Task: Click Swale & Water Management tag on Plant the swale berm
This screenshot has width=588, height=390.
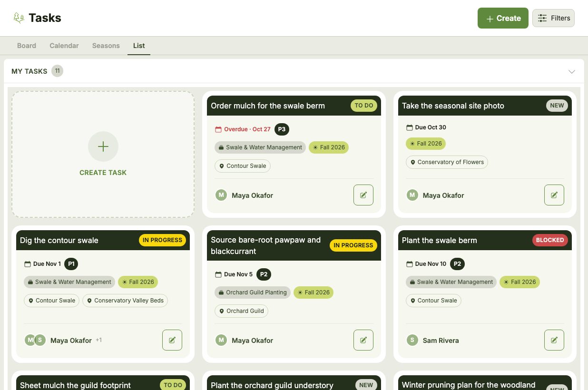Action: pos(451,282)
